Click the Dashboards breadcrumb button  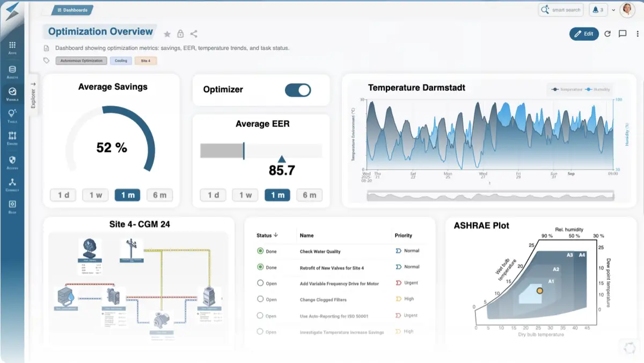tap(72, 10)
